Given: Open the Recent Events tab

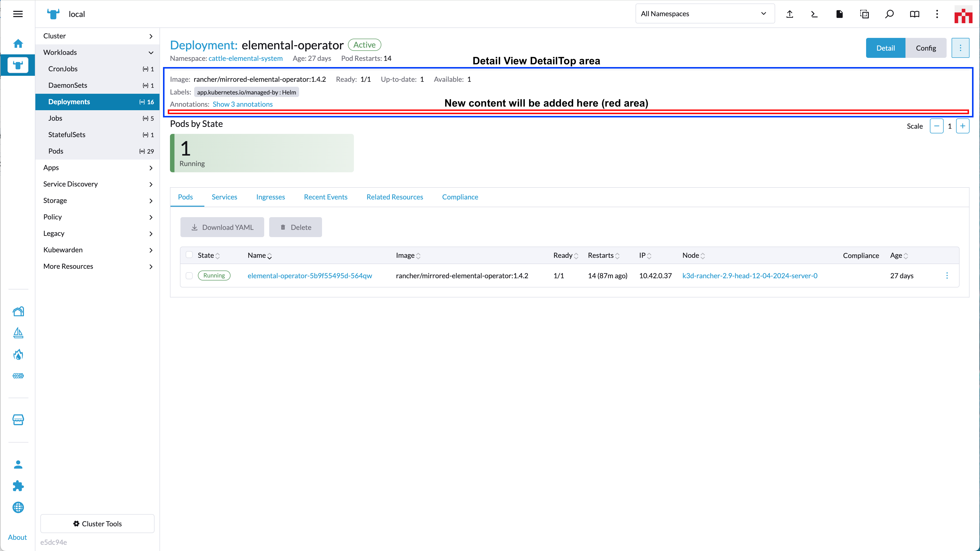Looking at the screenshot, I should [326, 197].
